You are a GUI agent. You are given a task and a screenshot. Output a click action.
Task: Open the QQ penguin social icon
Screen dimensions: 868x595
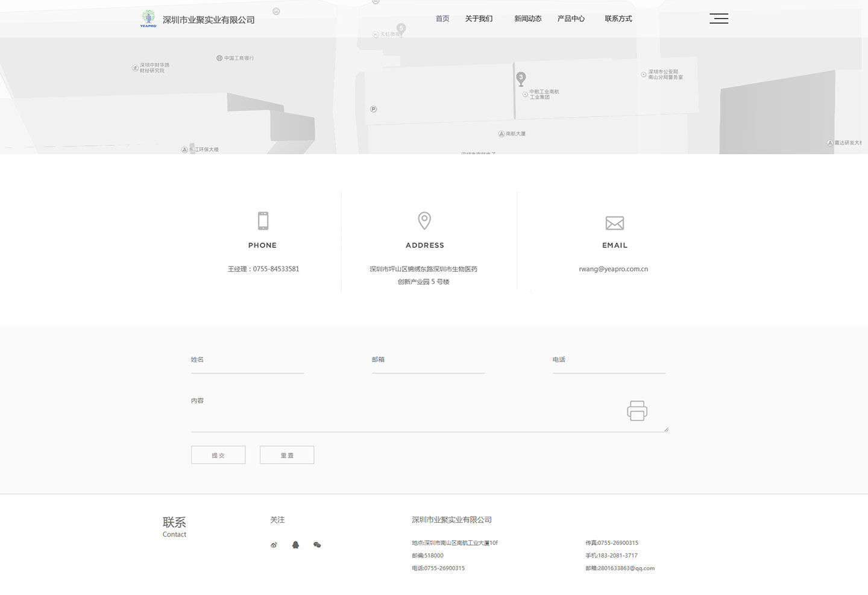[295, 545]
